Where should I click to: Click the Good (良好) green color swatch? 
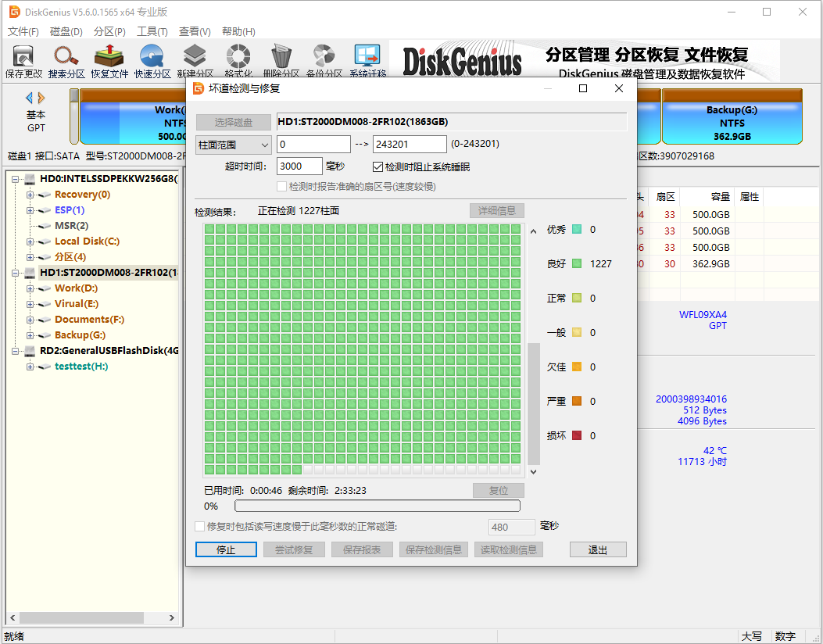[577, 263]
